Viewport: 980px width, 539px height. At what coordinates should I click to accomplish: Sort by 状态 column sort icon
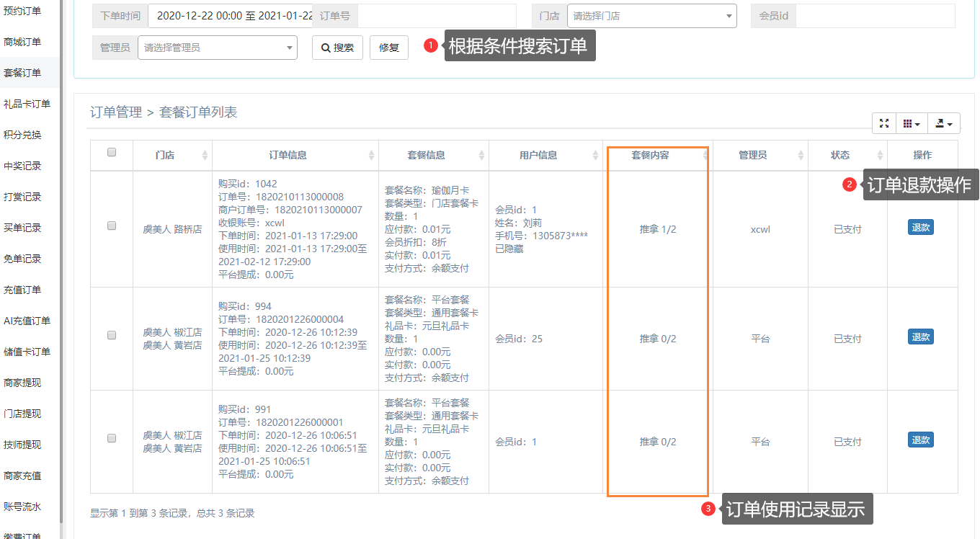pyautogui.click(x=880, y=156)
